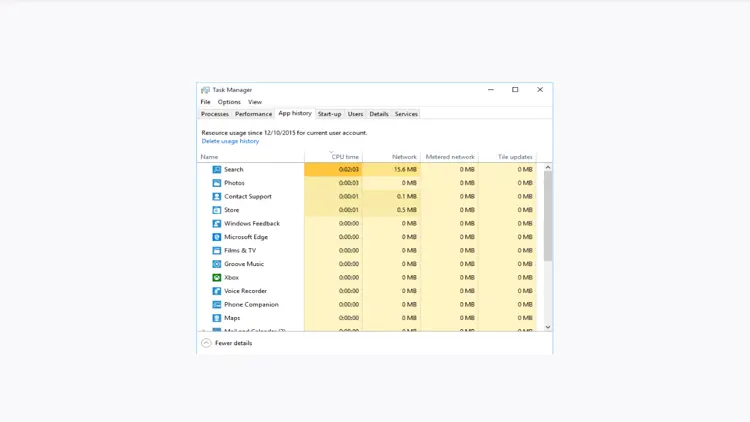750x422 pixels.
Task: Switch to the Performance tab
Action: pos(253,114)
